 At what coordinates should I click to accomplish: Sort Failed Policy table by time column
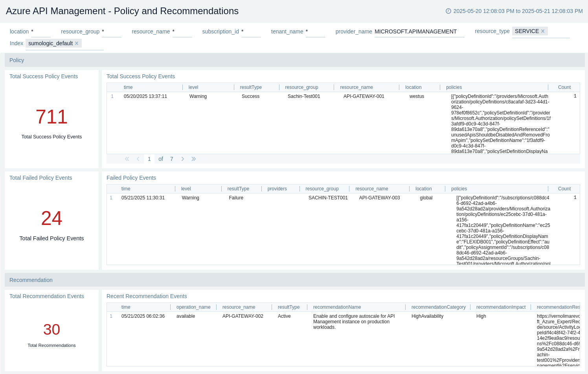point(126,189)
